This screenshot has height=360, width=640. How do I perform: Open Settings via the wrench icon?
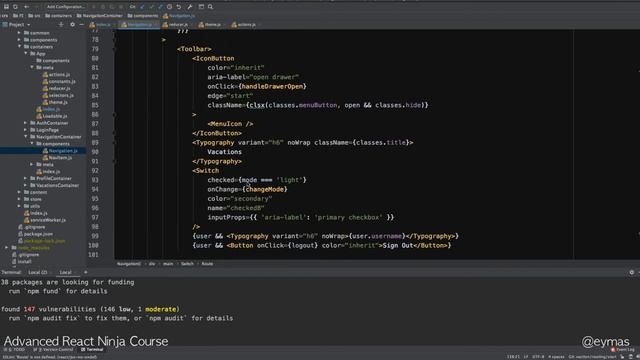pyautogui.click(x=190, y=7)
